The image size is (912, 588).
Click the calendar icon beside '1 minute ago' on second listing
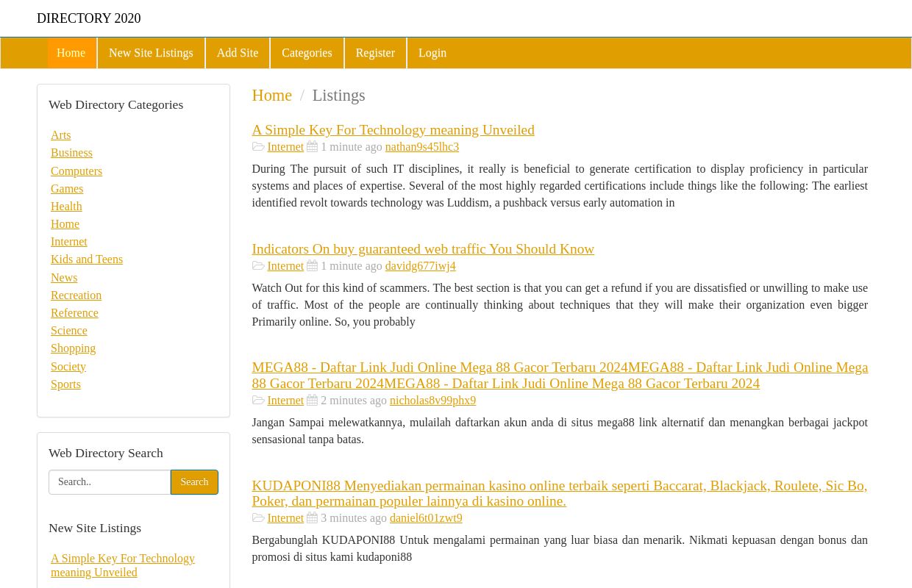pyautogui.click(x=312, y=265)
